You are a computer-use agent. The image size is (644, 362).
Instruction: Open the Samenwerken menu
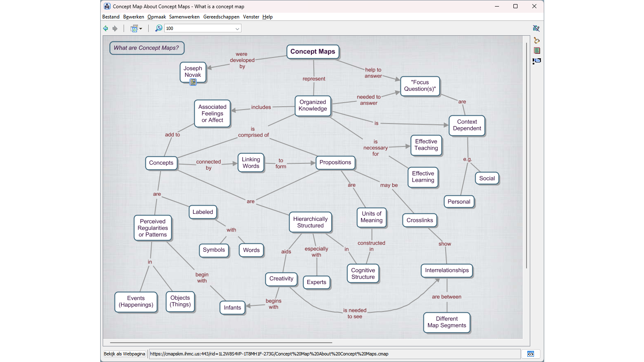184,17
